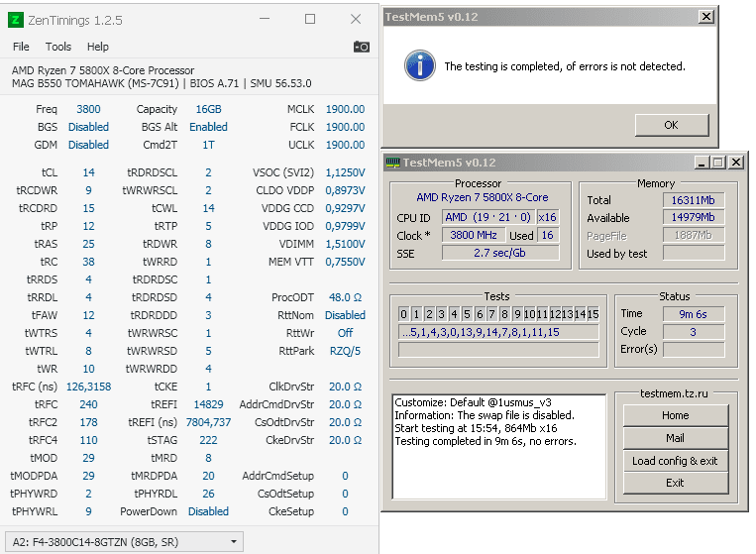
Task: Click the FCLK value 1900.00
Action: tap(345, 127)
